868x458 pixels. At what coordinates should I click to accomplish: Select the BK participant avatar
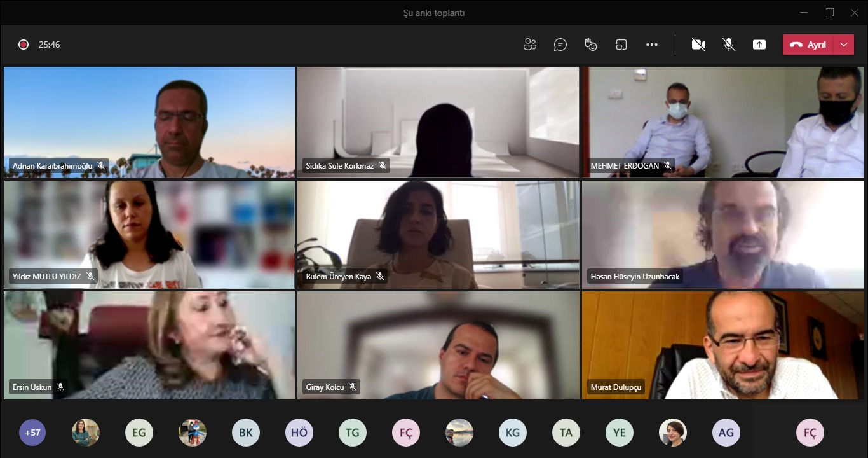pos(246,433)
